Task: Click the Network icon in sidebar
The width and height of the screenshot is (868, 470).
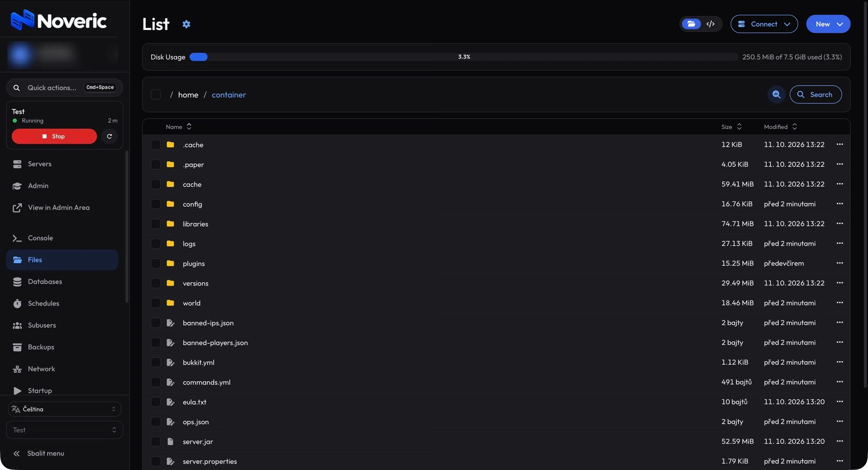Action: [x=17, y=369]
